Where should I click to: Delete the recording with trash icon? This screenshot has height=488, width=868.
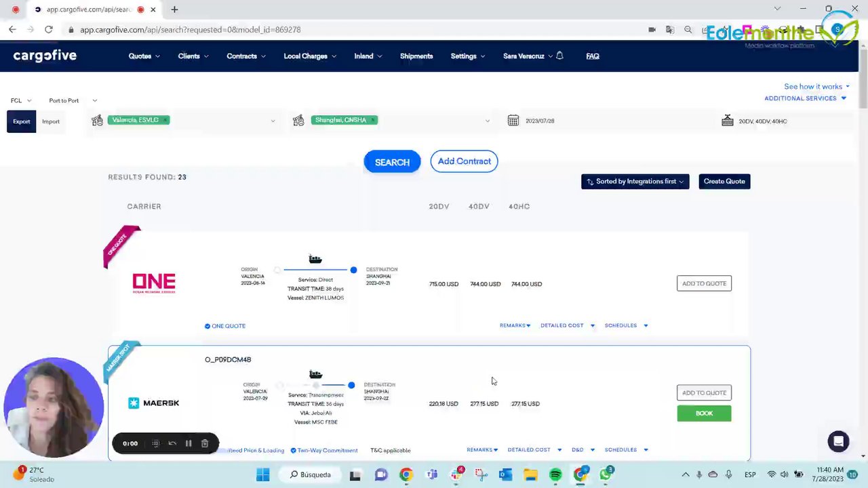tap(205, 443)
